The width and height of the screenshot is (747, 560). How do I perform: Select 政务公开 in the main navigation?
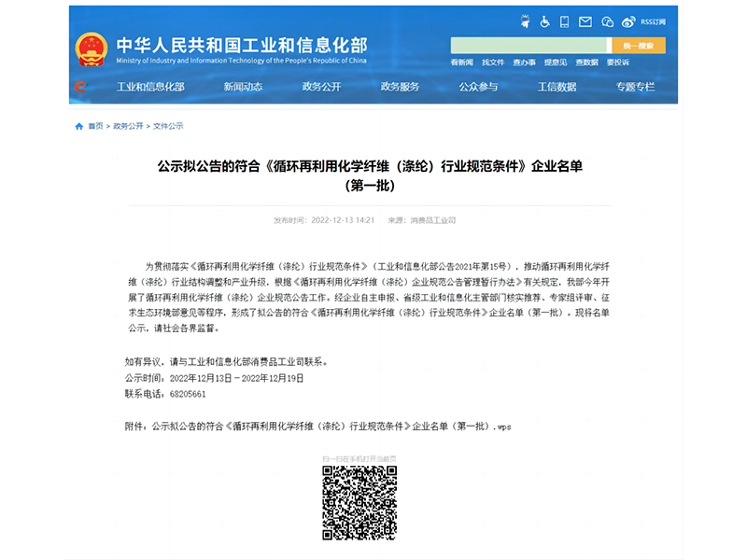321,87
